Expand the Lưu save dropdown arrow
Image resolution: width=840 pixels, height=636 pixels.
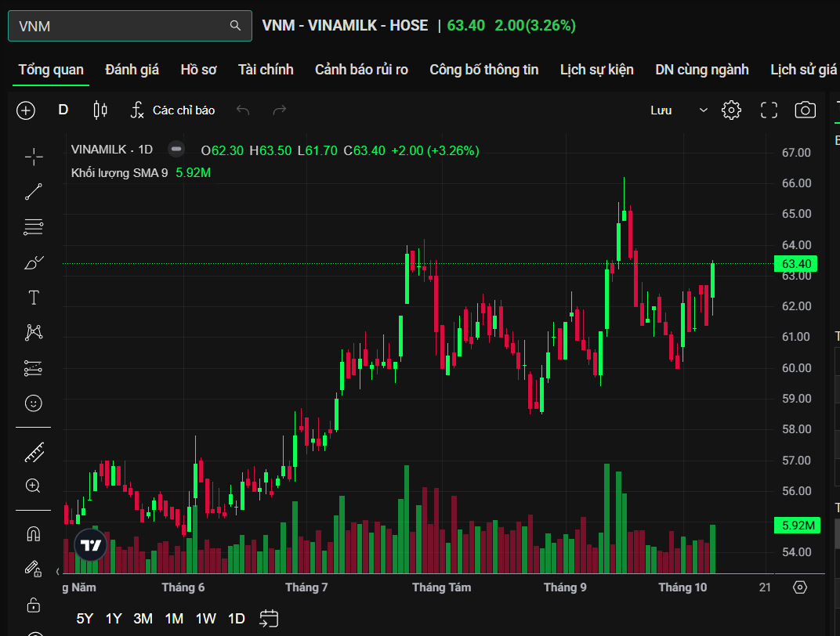point(703,110)
